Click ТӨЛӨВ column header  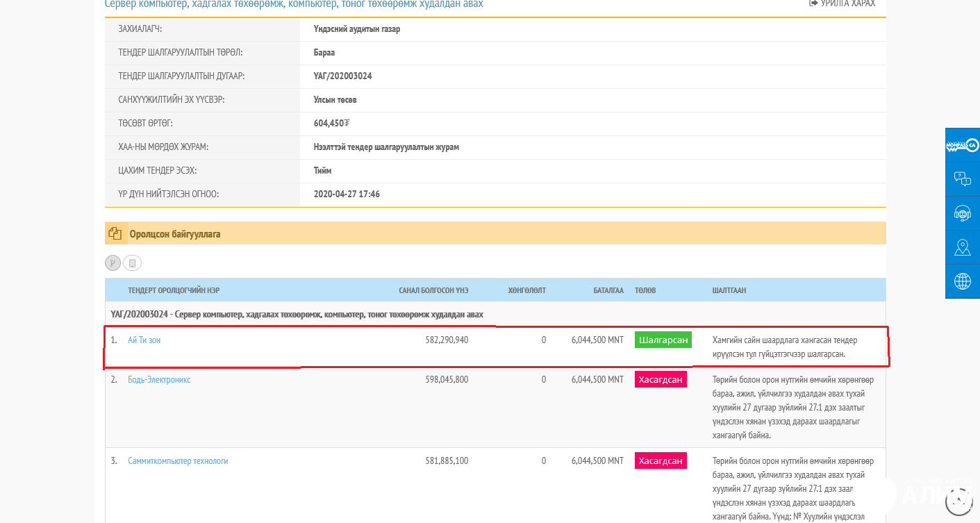645,290
